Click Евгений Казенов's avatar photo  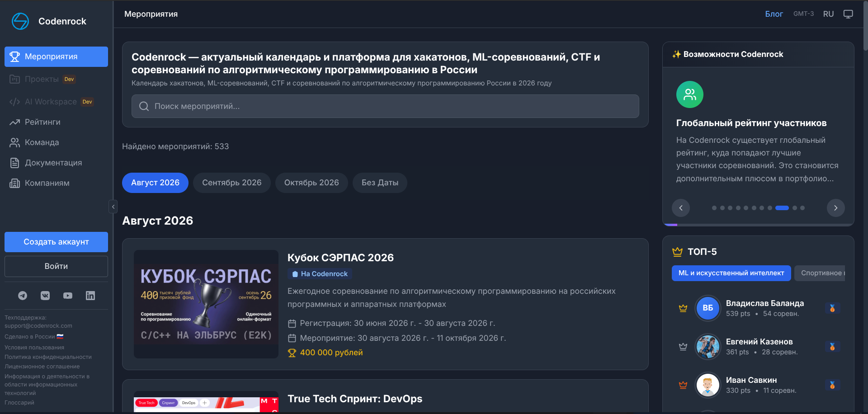tap(708, 347)
